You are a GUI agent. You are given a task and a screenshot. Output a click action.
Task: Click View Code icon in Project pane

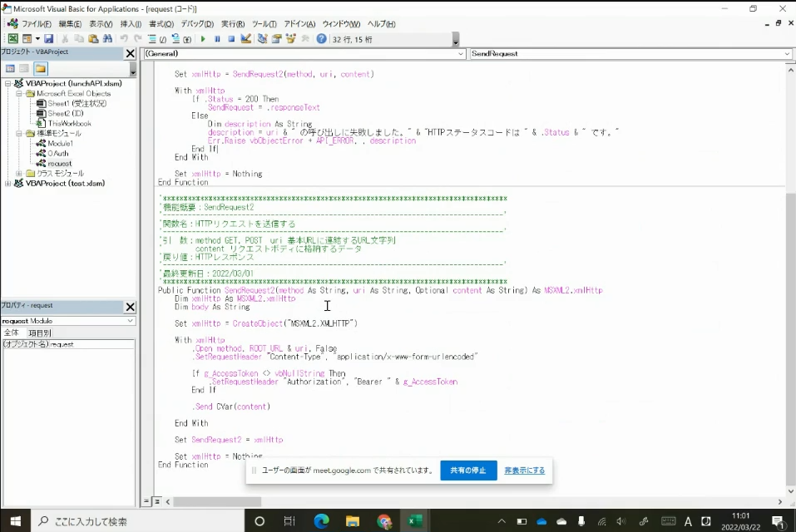click(x=10, y=68)
